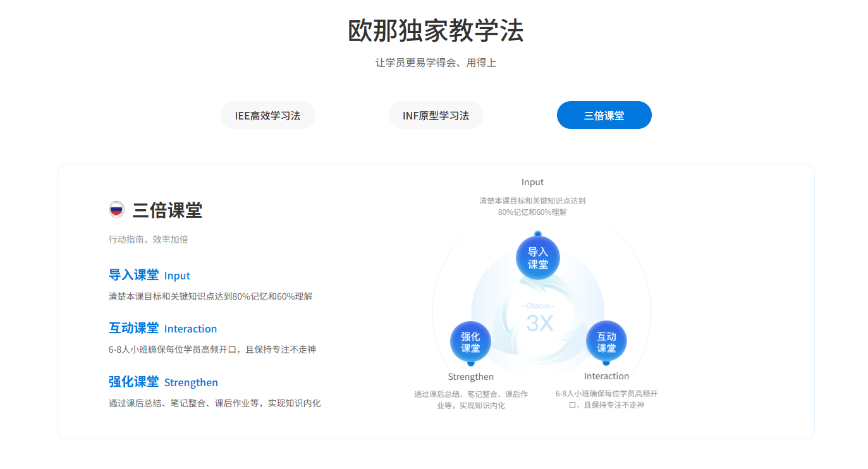Image resolution: width=868 pixels, height=469 pixels.
Task: Click the gray Input label atop the diagram
Action: (x=532, y=182)
